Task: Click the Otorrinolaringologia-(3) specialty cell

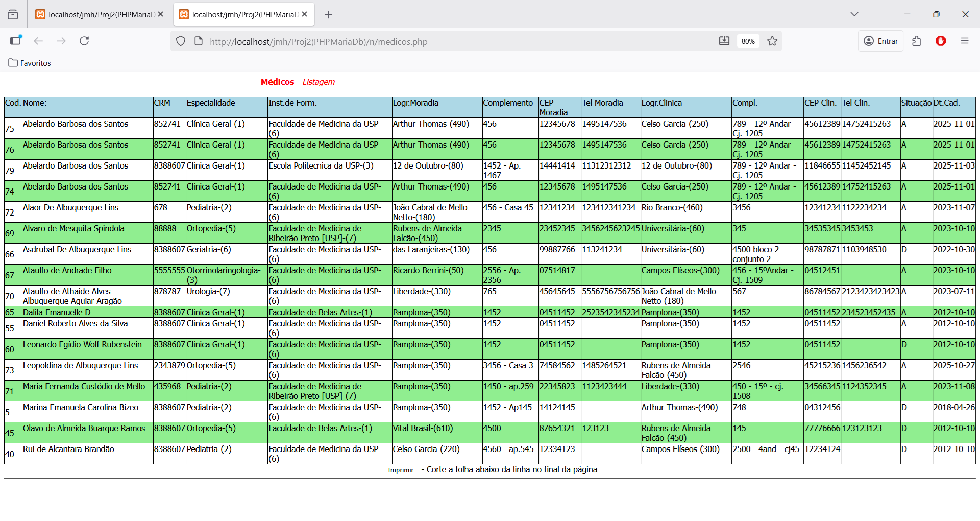Action: click(227, 275)
